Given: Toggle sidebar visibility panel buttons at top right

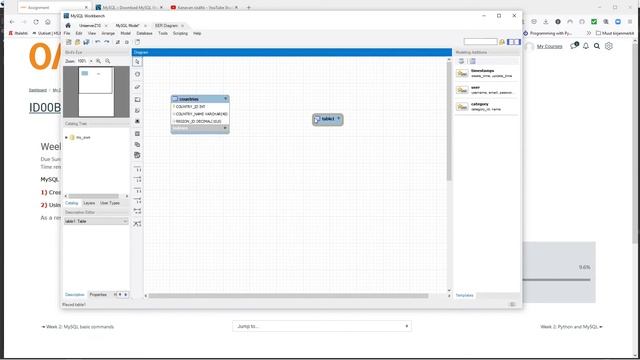Looking at the screenshot, I should pos(513,42).
